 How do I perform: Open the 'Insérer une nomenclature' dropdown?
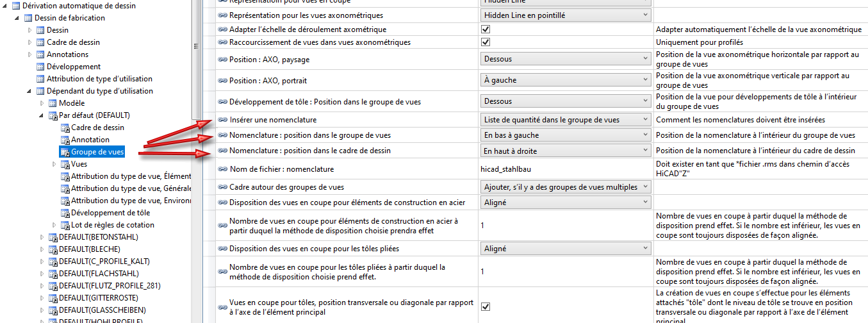click(565, 120)
